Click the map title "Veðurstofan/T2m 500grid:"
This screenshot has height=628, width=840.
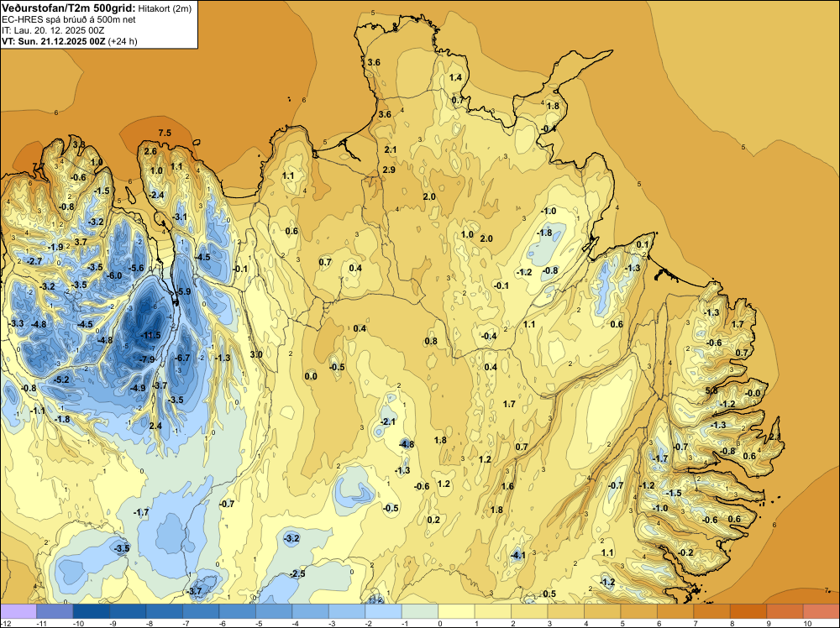[x=69, y=8]
